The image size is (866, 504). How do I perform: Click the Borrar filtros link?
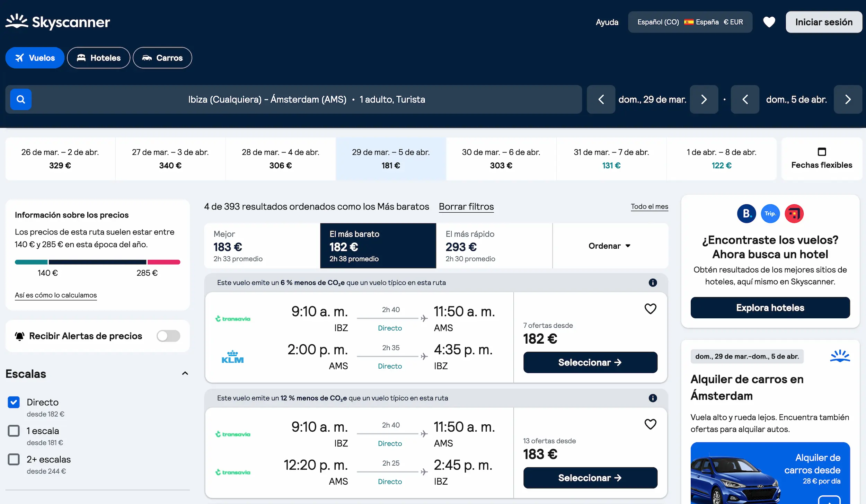466,206
